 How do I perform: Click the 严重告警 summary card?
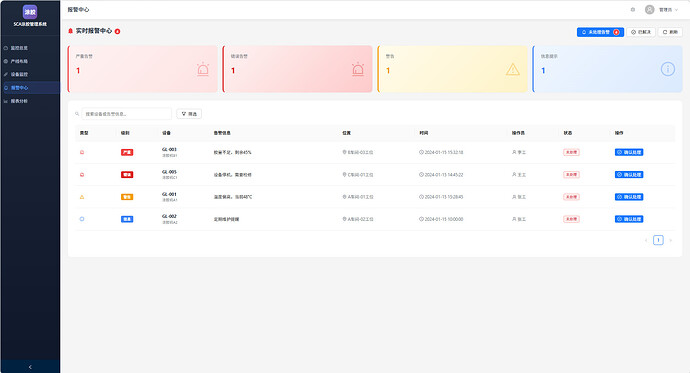[143, 69]
